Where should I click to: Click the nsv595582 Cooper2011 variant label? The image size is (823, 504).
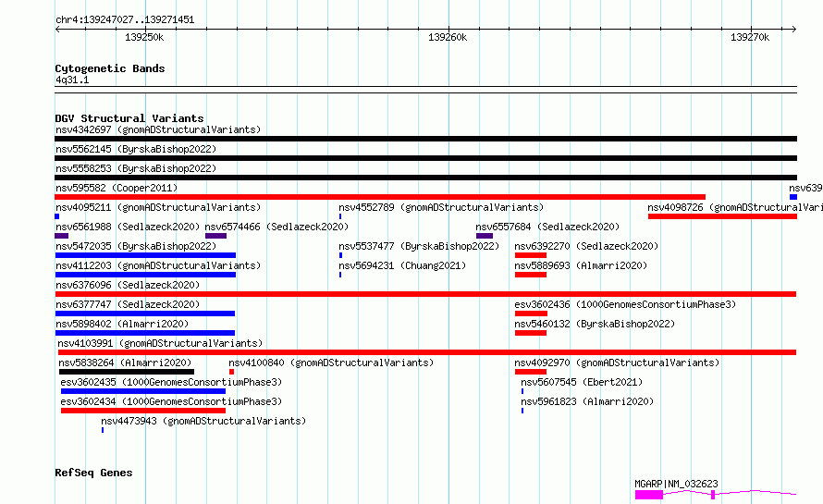coord(117,188)
